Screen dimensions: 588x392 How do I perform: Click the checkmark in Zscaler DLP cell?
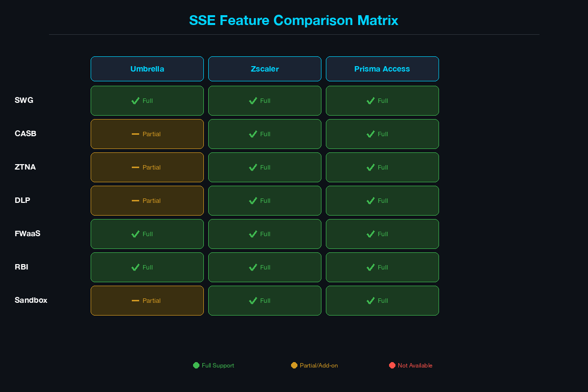click(x=253, y=200)
